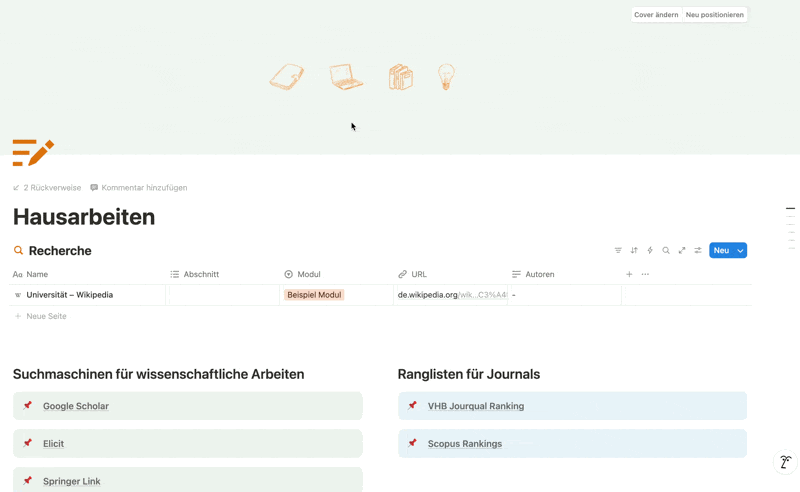800x492 pixels.
Task: Select the Beispiel Modul tag
Action: click(314, 295)
